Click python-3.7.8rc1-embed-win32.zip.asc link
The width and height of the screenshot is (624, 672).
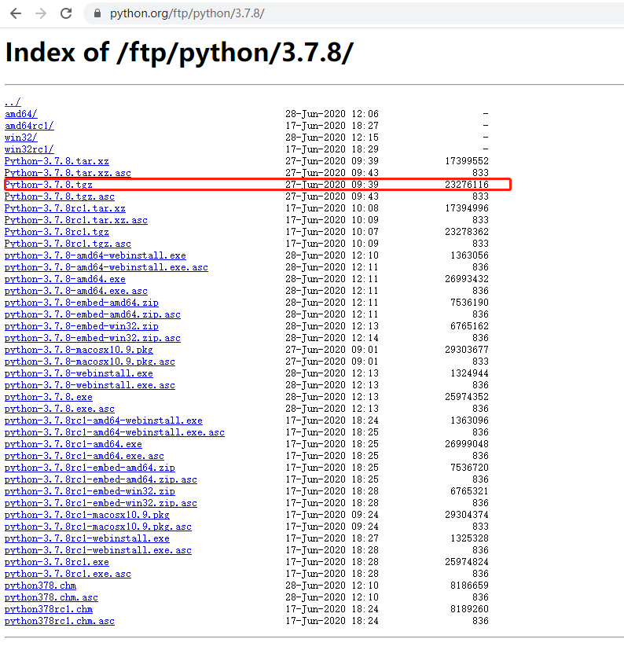pyautogui.click(x=101, y=503)
